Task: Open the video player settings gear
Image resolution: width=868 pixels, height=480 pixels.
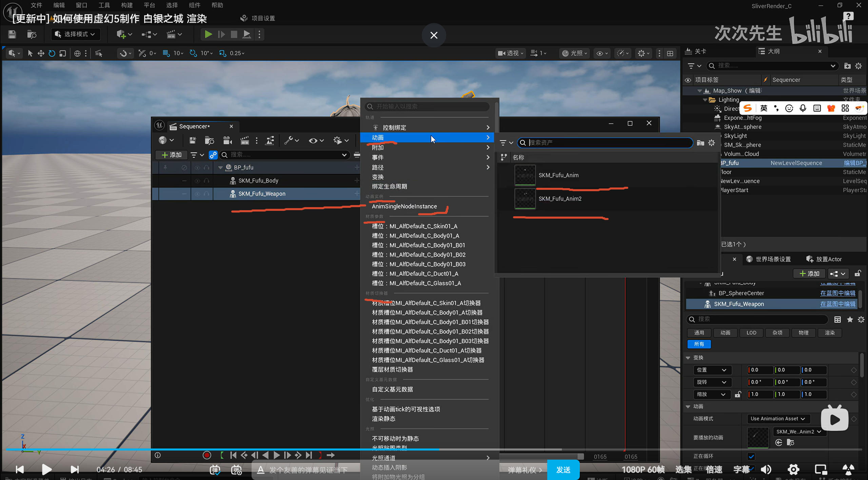Action: click(x=793, y=469)
